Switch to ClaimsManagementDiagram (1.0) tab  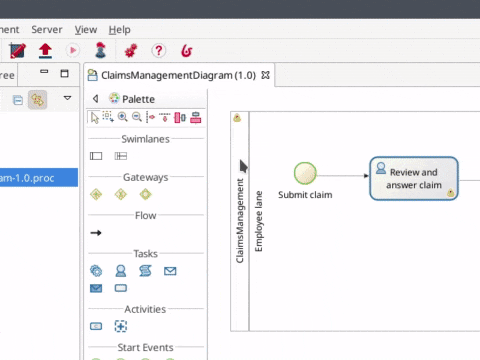[x=178, y=75]
